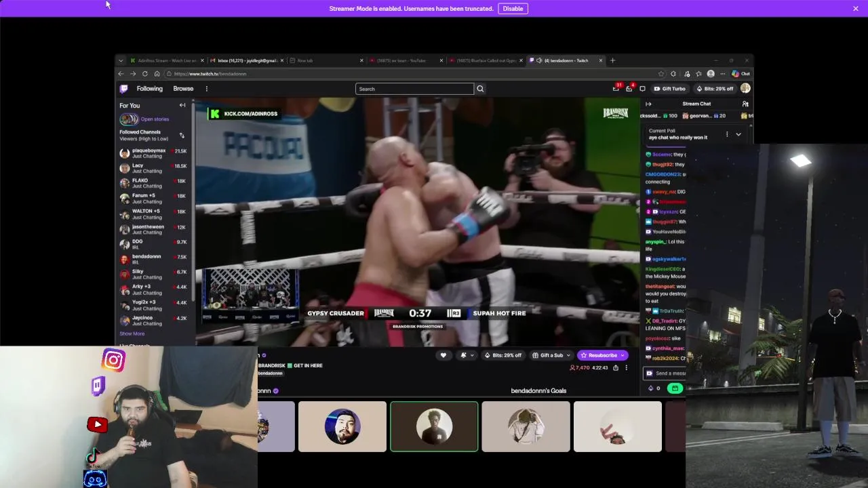
Task: Collapse the Stream Chat panel
Action: [x=648, y=104]
